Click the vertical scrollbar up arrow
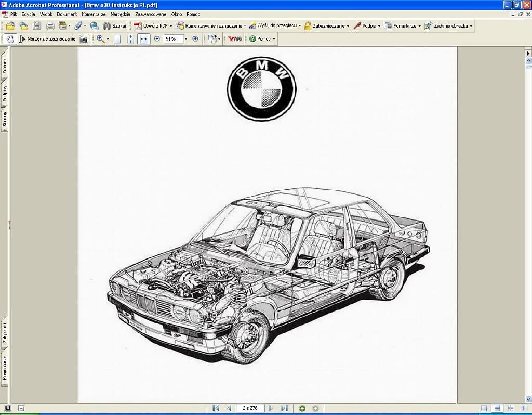Screen dimensions: 532x415 528,61
